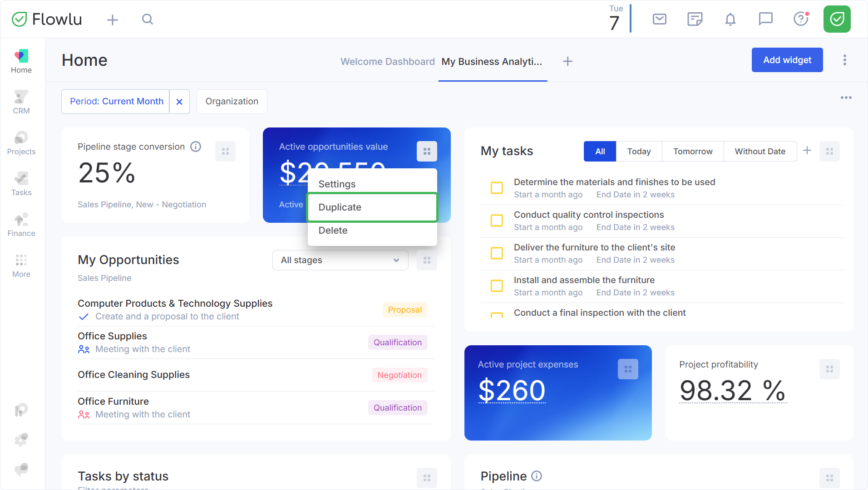Click Add widget button

(787, 60)
